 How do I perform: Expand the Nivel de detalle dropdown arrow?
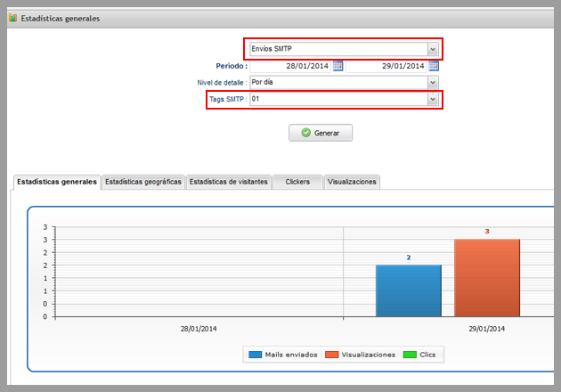433,83
